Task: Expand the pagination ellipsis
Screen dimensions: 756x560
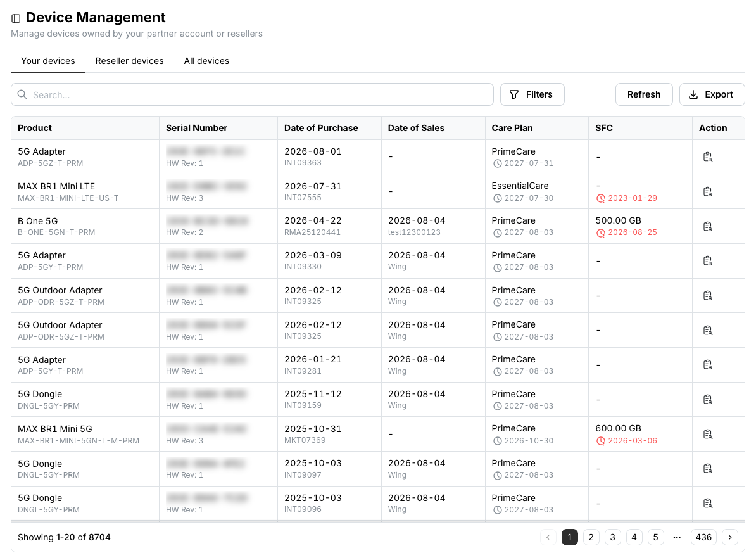Action: tap(677, 537)
